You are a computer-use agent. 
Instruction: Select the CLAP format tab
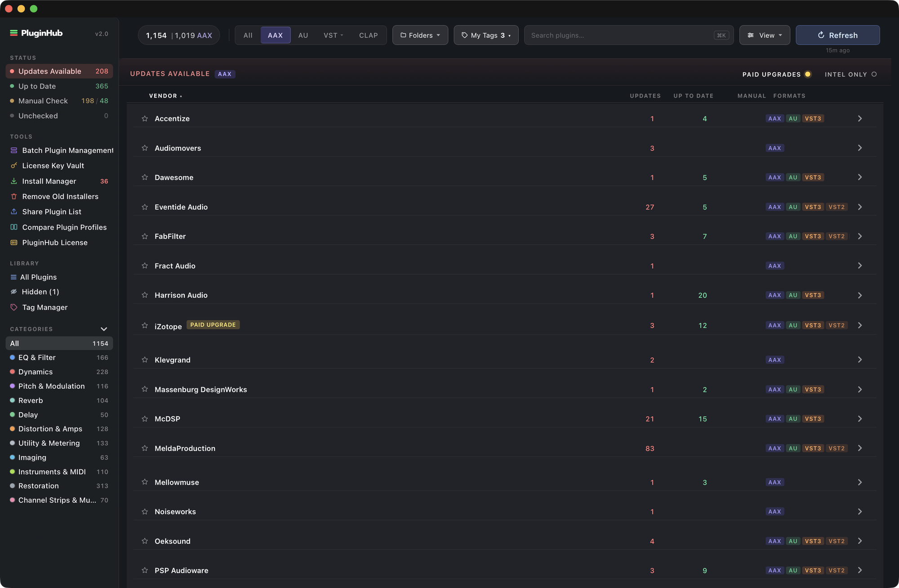click(x=368, y=35)
